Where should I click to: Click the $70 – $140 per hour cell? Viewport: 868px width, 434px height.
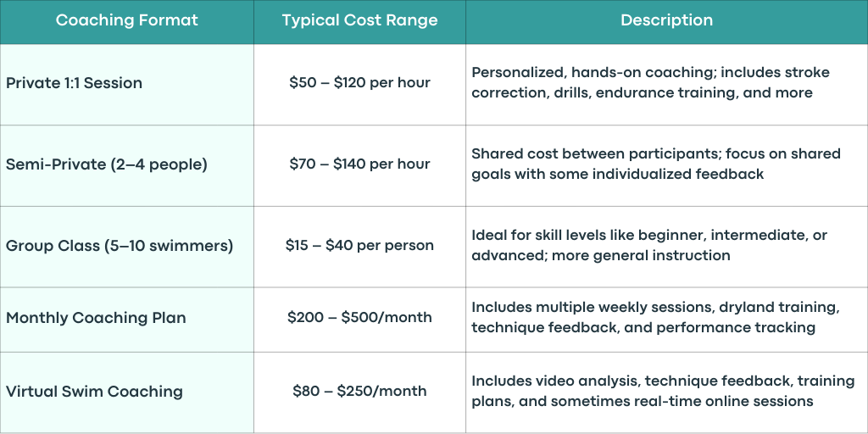(x=359, y=165)
